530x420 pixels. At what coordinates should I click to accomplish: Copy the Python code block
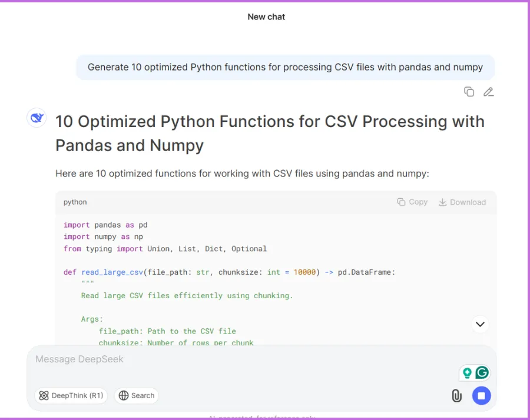click(412, 202)
